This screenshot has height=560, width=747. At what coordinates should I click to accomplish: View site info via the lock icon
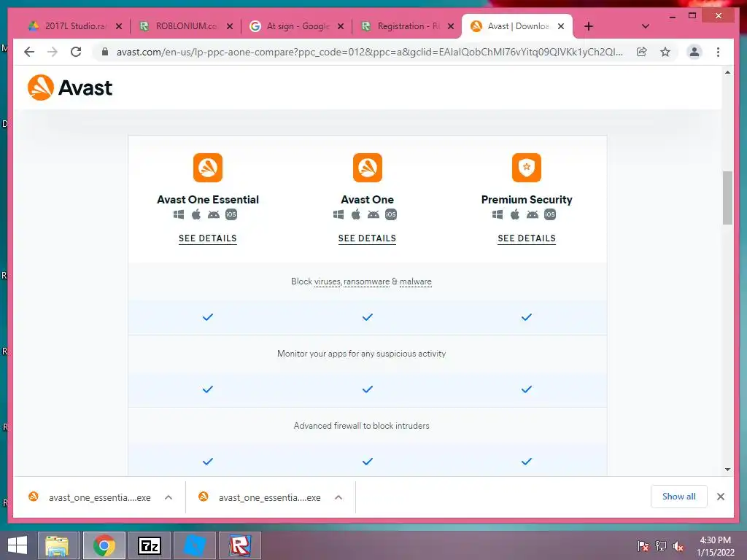pos(105,52)
